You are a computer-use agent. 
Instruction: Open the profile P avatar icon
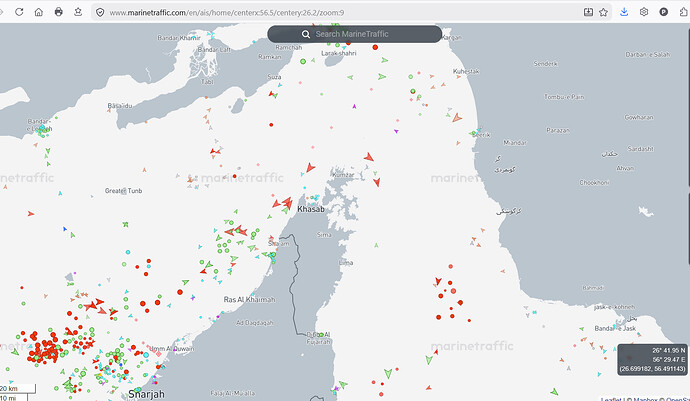click(x=664, y=12)
